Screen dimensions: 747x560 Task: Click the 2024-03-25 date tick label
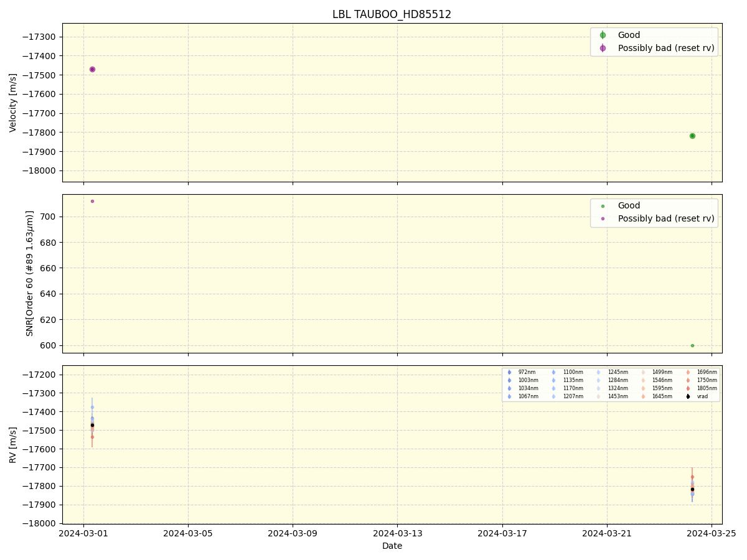pyautogui.click(x=712, y=533)
